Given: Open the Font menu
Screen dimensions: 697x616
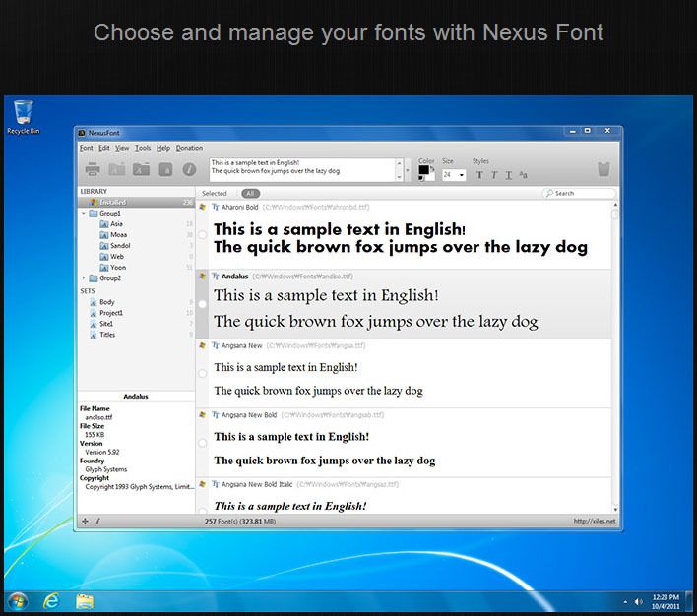Looking at the screenshot, I should 87,148.
